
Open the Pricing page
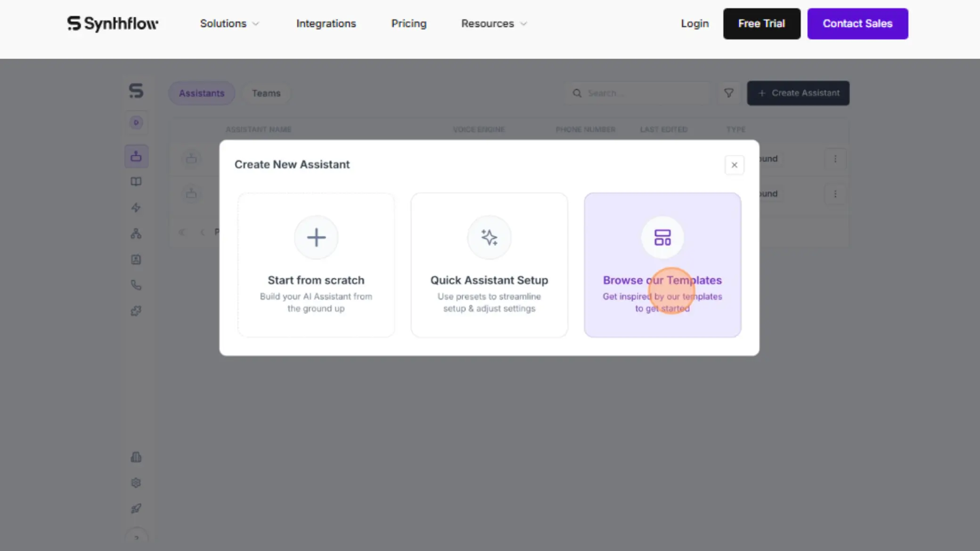point(409,24)
